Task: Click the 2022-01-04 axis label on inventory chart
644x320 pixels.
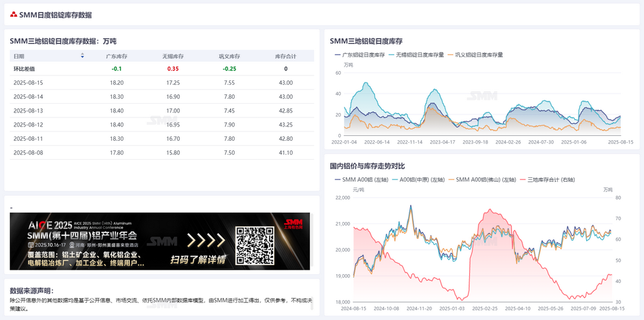Action: [344, 141]
